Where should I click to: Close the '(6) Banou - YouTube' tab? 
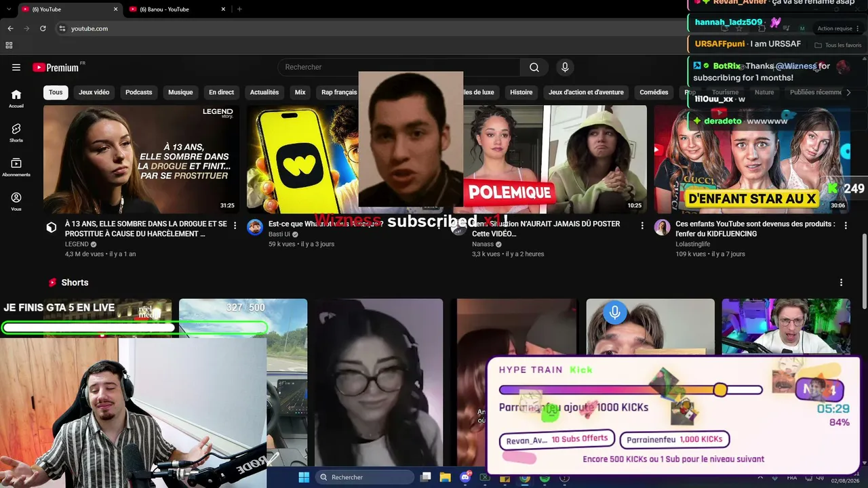pyautogui.click(x=223, y=9)
